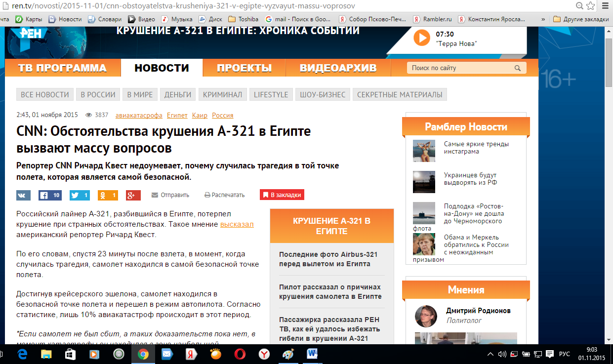Show hidden tray icons chevron

490,354
